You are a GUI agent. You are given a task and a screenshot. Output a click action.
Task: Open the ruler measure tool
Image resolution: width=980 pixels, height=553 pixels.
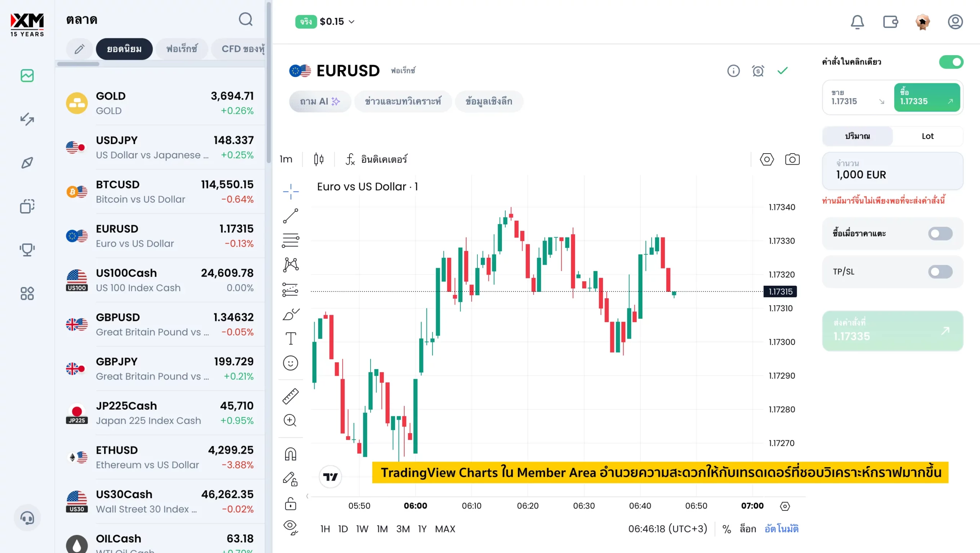291,396
